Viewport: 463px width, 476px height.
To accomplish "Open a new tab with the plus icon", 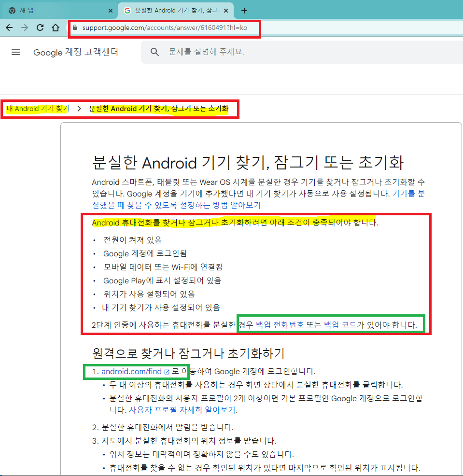I will click(244, 11).
